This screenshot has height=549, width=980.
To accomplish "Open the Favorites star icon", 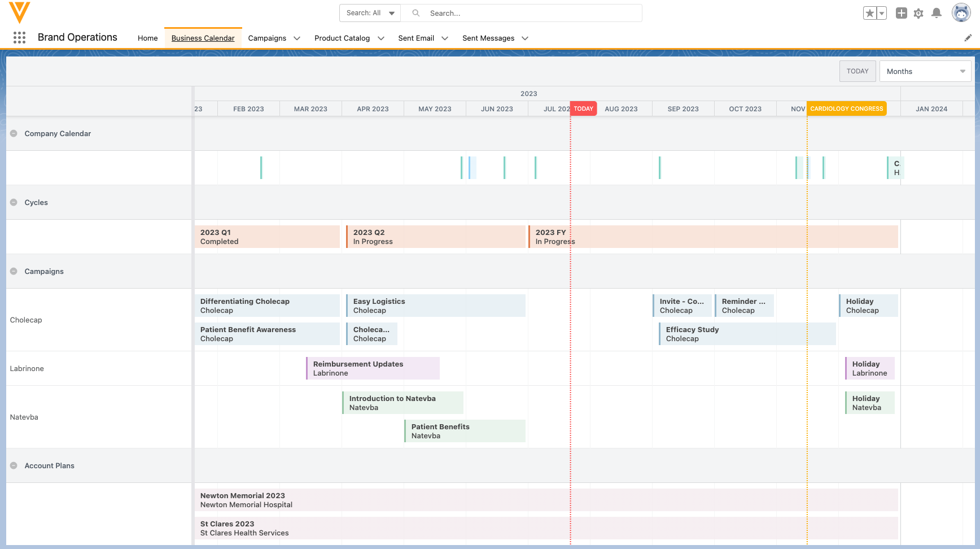I will 870,13.
